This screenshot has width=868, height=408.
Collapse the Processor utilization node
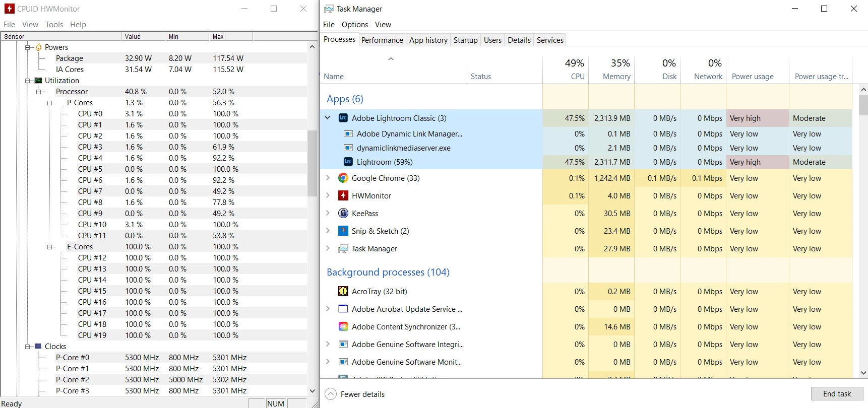pyautogui.click(x=38, y=92)
